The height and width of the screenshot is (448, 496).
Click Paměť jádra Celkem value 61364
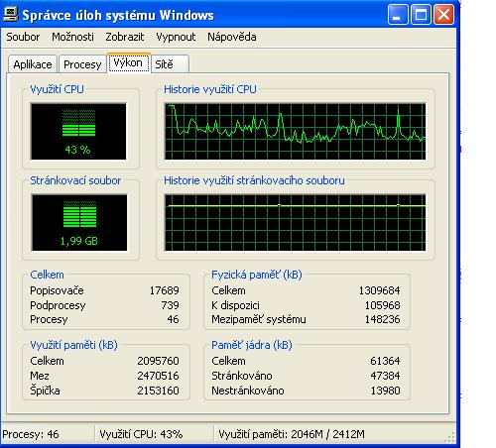385,361
